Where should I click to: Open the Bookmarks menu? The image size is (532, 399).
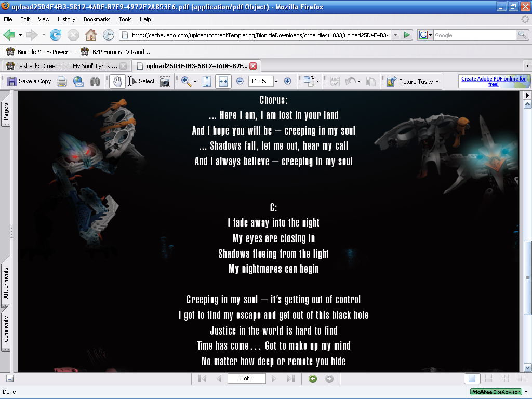[x=97, y=19]
